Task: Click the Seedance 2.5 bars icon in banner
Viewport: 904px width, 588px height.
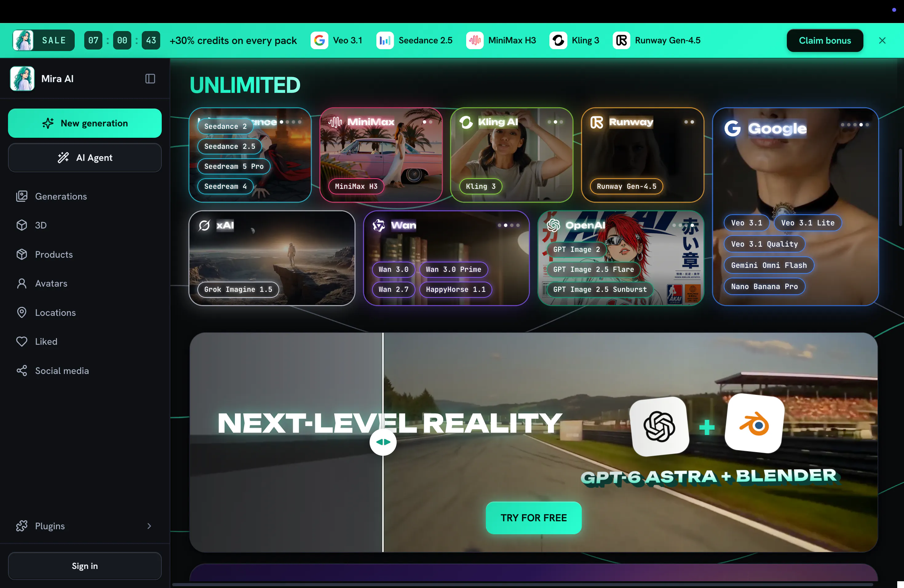Action: coord(385,40)
